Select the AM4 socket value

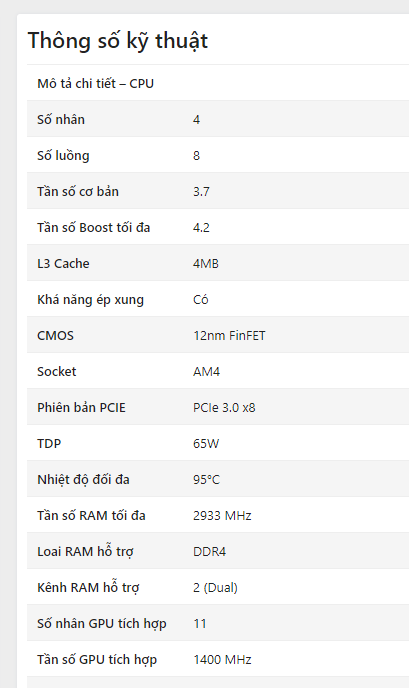(207, 372)
